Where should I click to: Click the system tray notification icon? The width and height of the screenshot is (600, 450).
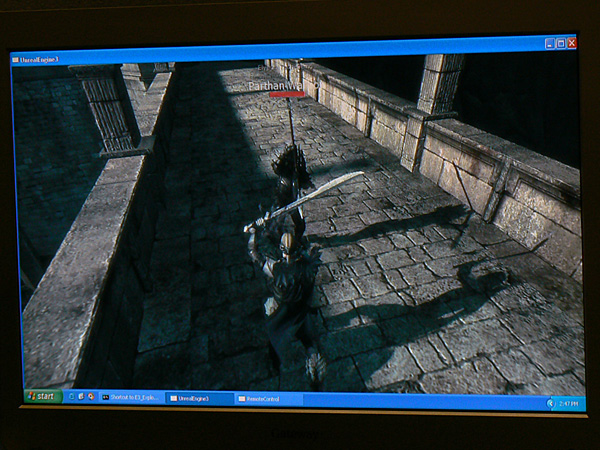551,403
